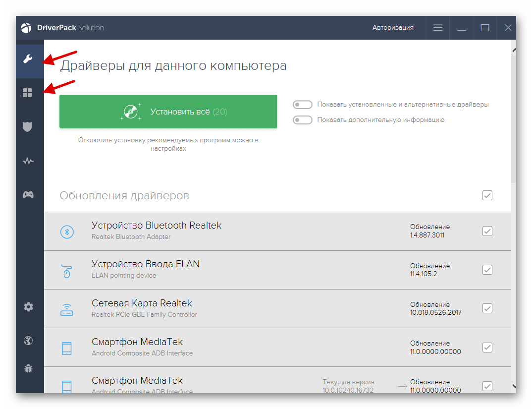Uncheck the last MediaTek smartphone checkbox with current version
The width and height of the screenshot is (532, 409).
[x=487, y=386]
